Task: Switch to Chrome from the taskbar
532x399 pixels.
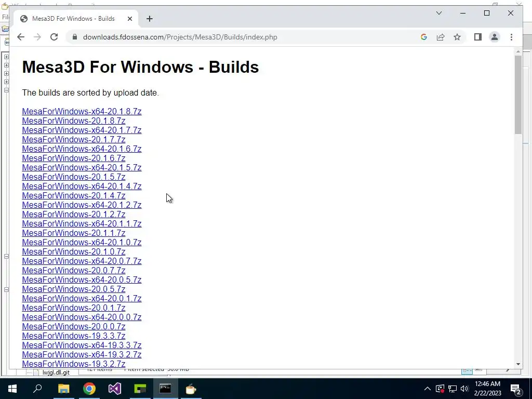Action: [89, 389]
